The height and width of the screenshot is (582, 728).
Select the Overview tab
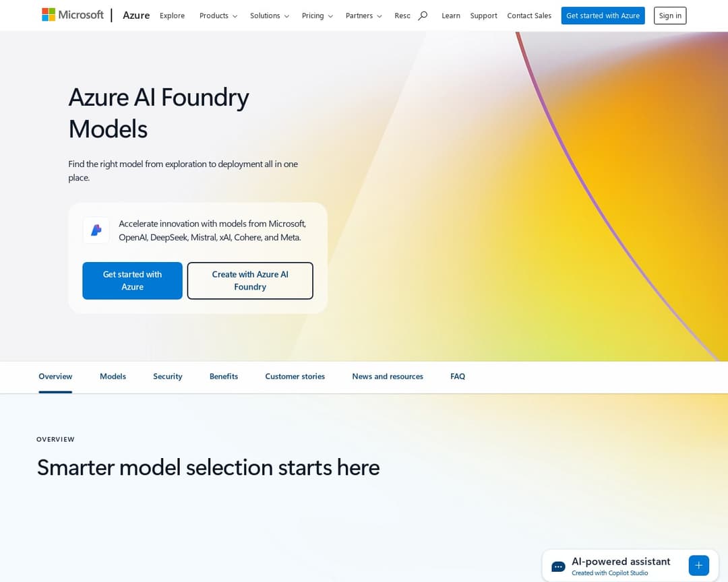tap(55, 377)
